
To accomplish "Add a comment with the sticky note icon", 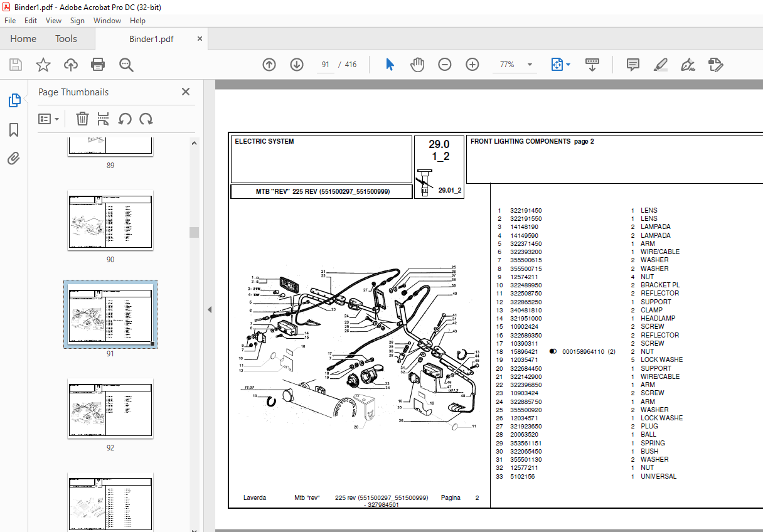I will click(633, 65).
